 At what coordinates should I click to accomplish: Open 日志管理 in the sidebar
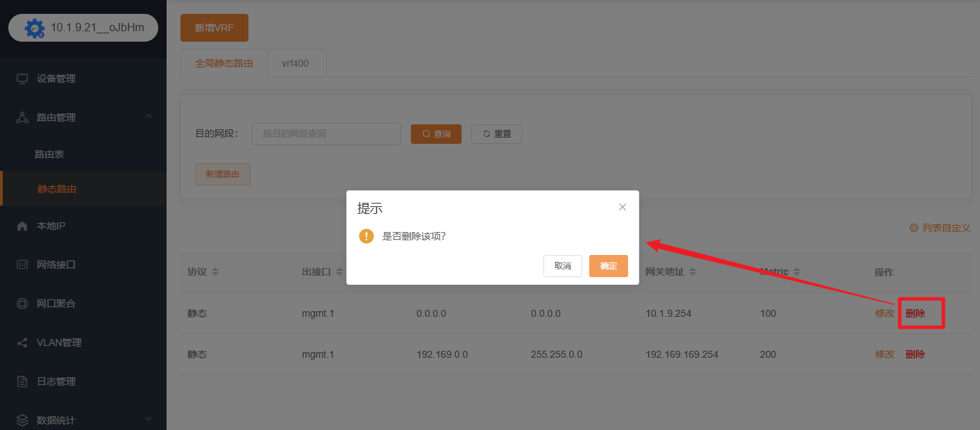pos(56,381)
